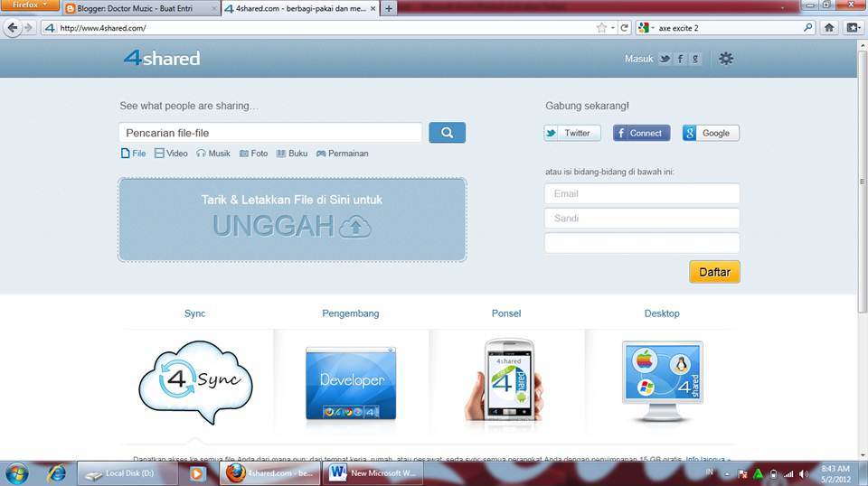Open a new browser tab
Viewport: 868px width, 486px height.
(389, 9)
